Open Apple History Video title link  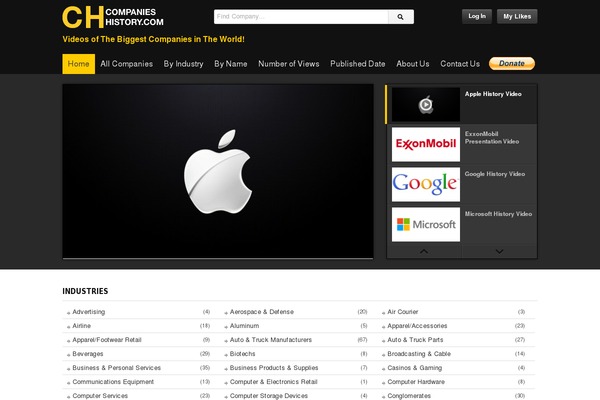[493, 94]
